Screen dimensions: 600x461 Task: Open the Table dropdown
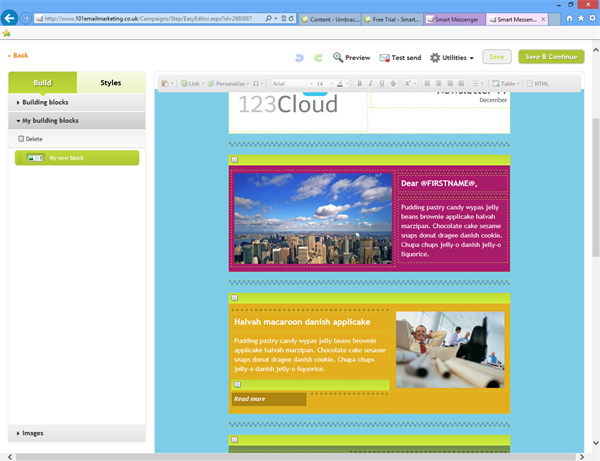(505, 83)
